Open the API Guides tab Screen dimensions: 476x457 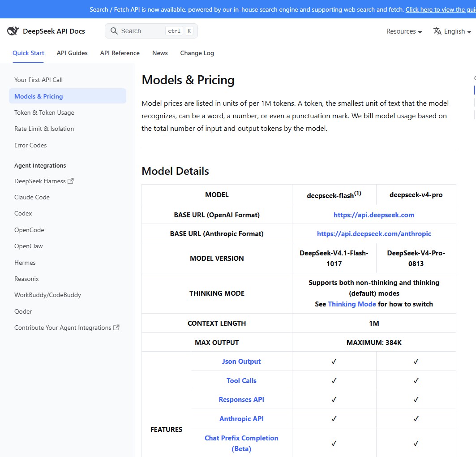click(x=72, y=53)
